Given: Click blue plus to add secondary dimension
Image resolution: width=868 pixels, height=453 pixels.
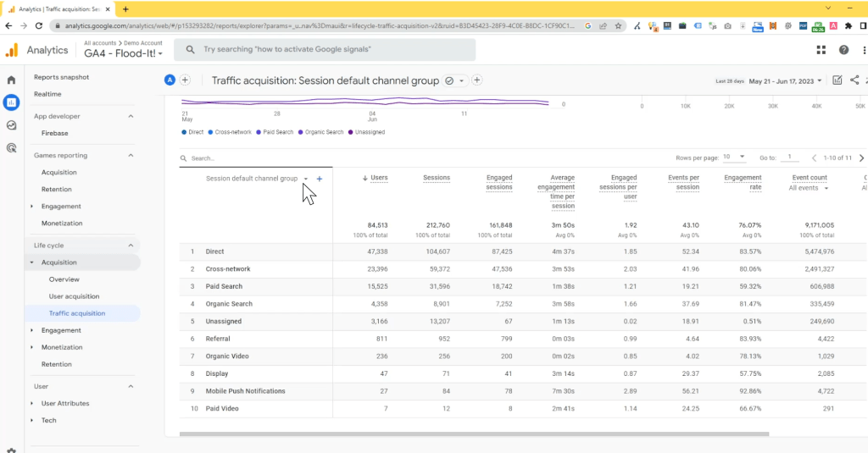Looking at the screenshot, I should [x=320, y=179].
